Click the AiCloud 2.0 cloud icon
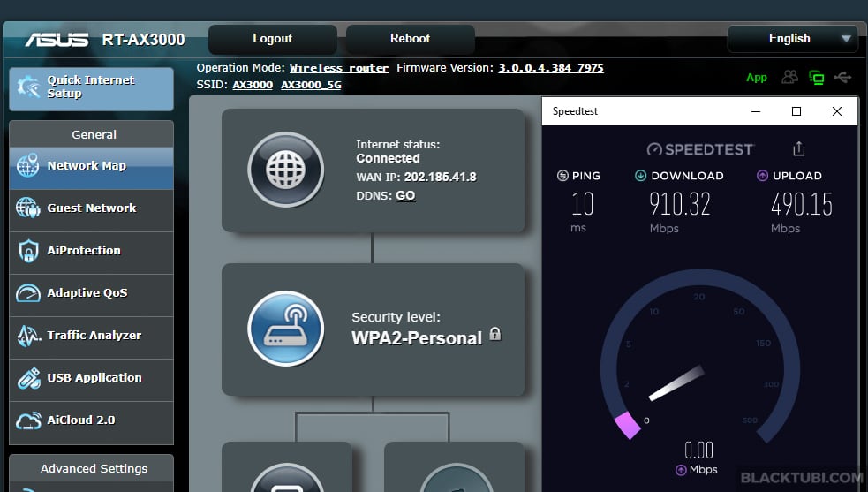 coord(28,420)
